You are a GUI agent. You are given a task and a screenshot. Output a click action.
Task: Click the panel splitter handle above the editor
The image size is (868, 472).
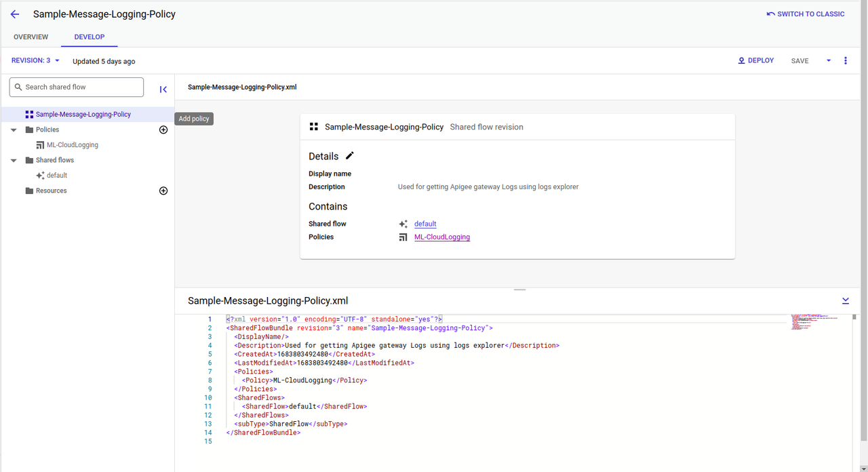coord(520,290)
